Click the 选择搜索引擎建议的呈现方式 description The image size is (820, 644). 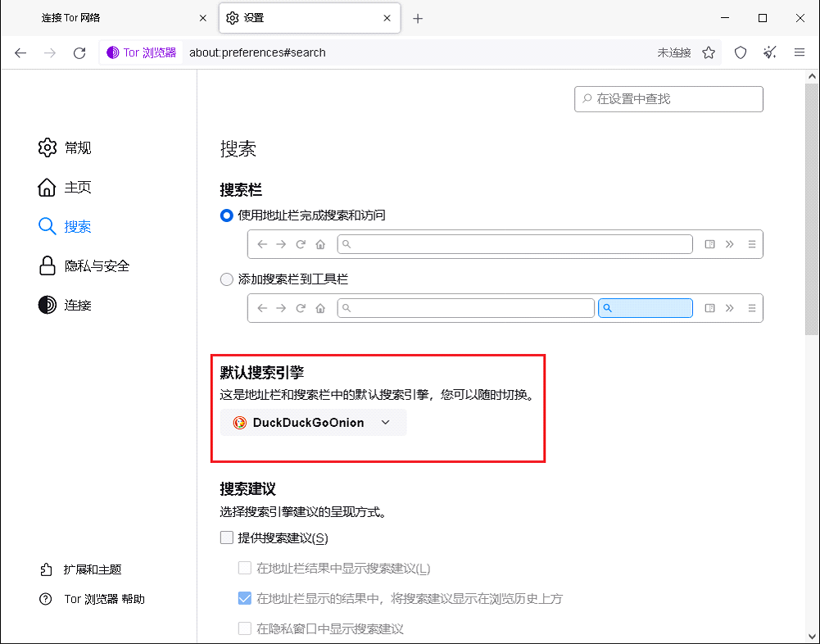(303, 512)
